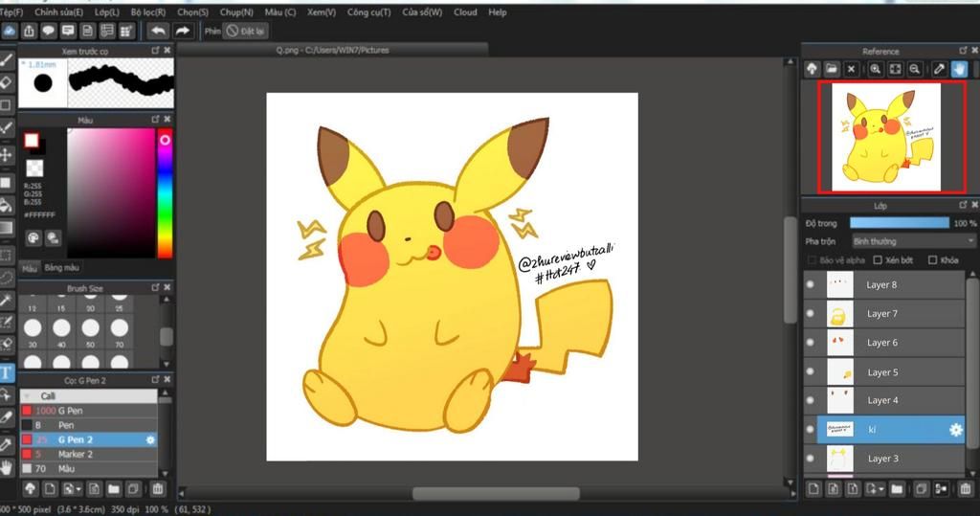Viewport: 980px width, 516px height.
Task: Hide Layer 6 visibility dot
Action: pos(811,342)
